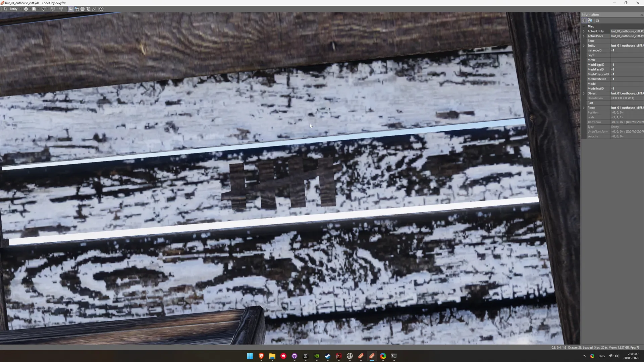The height and width of the screenshot is (362, 644).
Task: Open dropdown arrow beside cube icon
Action: pyautogui.click(x=38, y=9)
